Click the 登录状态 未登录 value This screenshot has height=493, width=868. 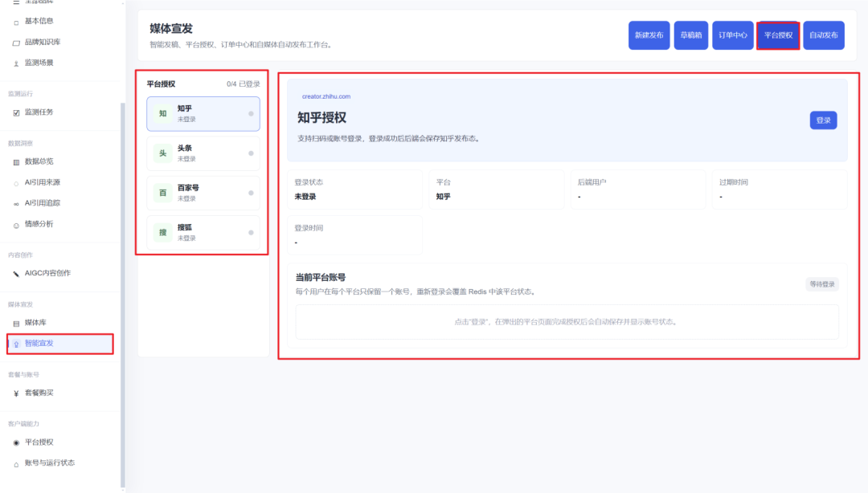pyautogui.click(x=305, y=197)
